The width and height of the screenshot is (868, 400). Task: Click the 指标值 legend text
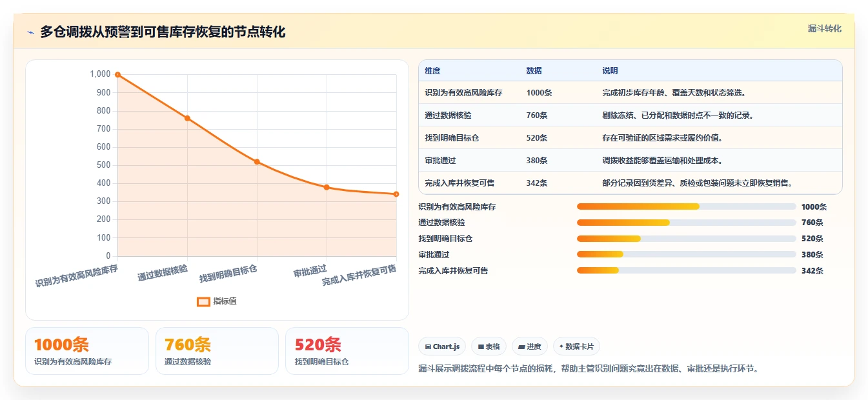(225, 301)
